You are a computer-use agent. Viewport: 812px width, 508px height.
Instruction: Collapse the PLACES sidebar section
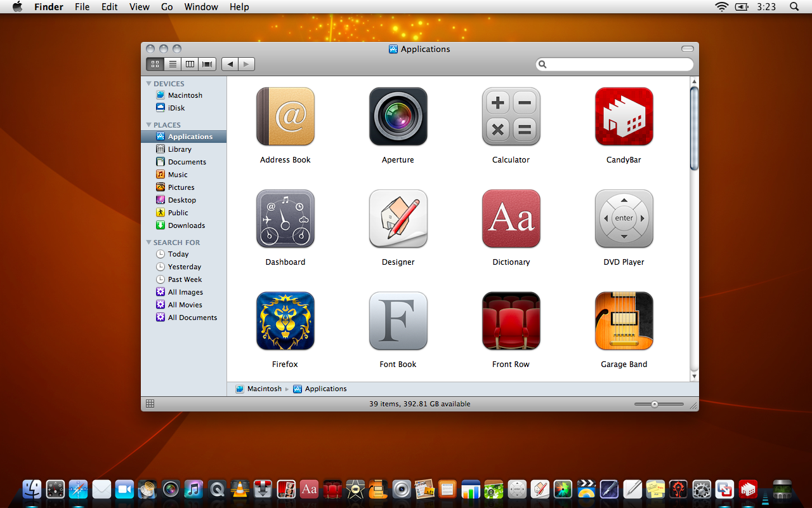coord(148,125)
